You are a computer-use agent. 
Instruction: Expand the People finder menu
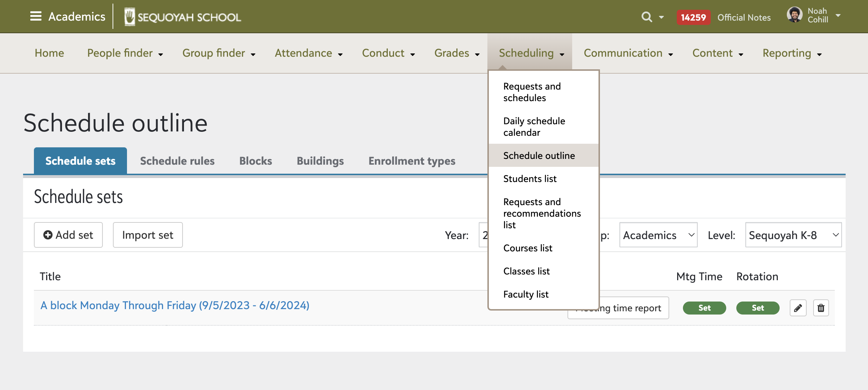[125, 53]
